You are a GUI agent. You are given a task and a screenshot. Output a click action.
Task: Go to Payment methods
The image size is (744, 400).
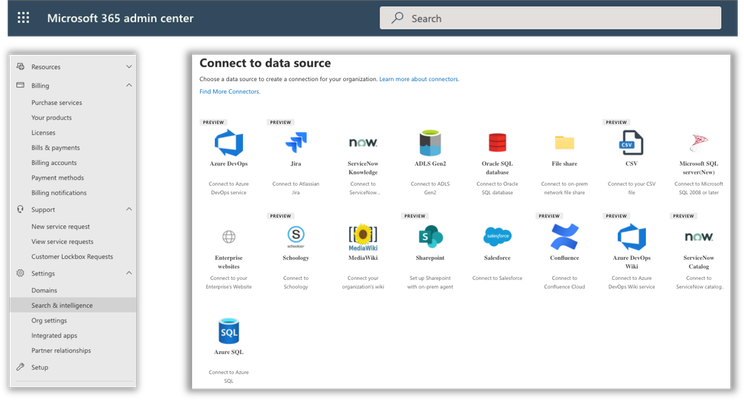coord(57,177)
